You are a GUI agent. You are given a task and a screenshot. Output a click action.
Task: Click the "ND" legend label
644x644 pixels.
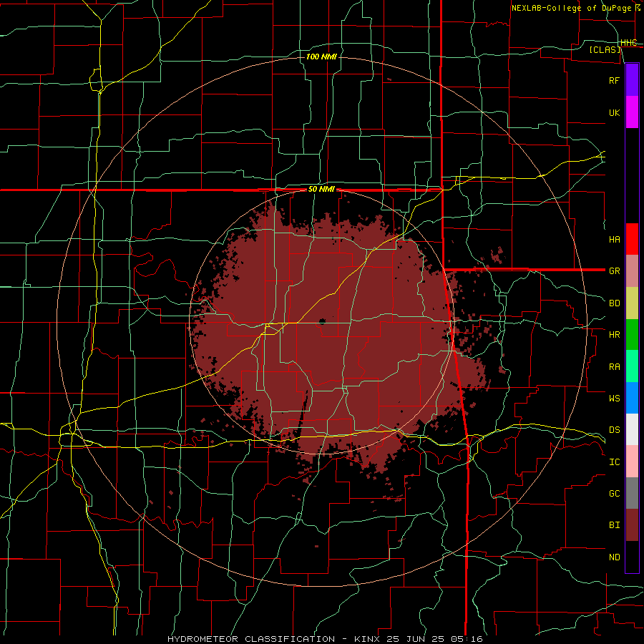pos(615,557)
